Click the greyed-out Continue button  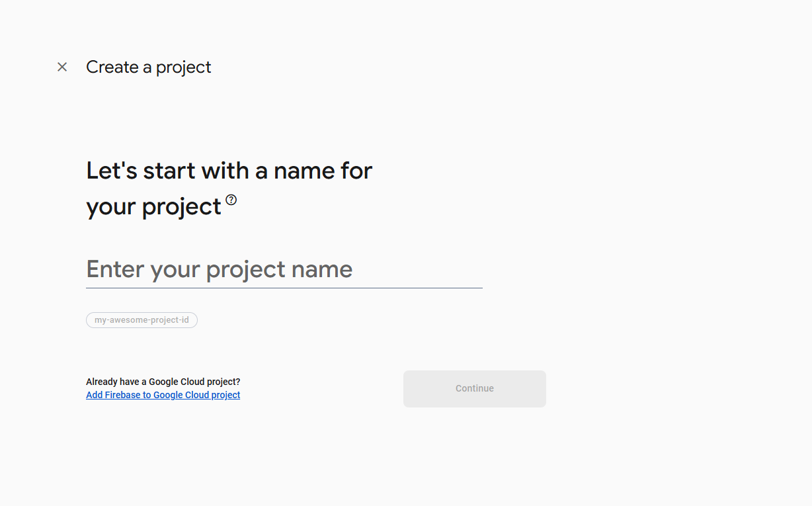[474, 388]
